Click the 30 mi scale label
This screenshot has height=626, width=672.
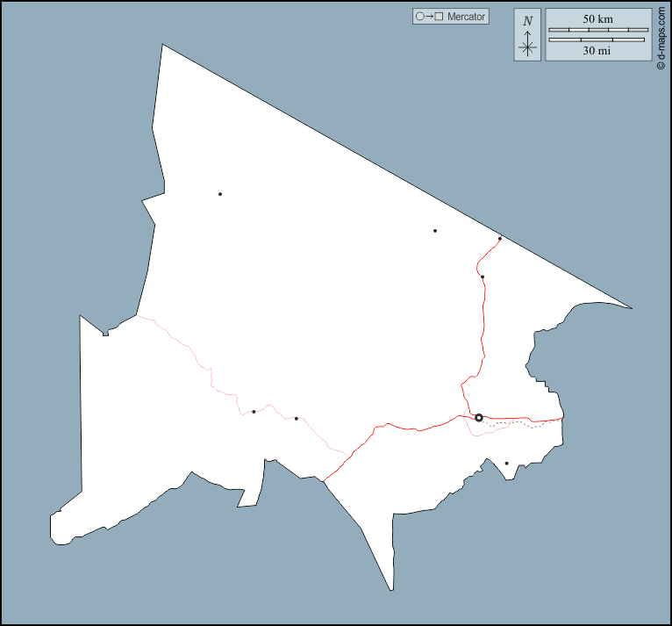tap(597, 51)
